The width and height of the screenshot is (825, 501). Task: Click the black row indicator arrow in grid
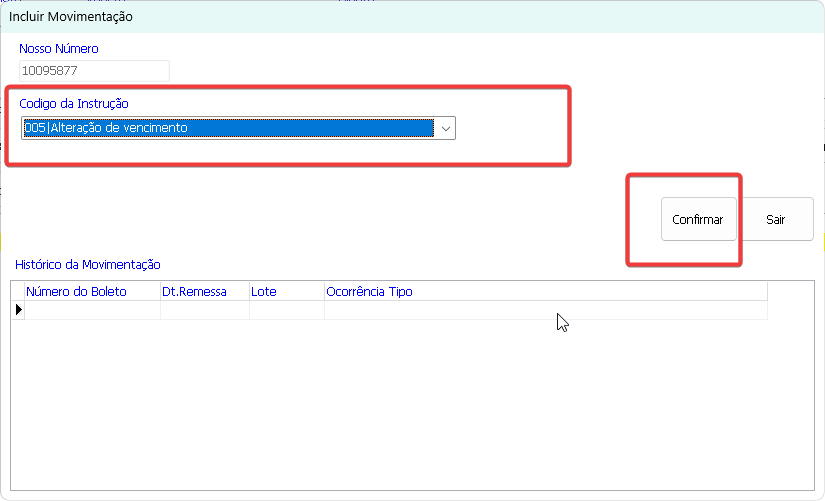(18, 311)
